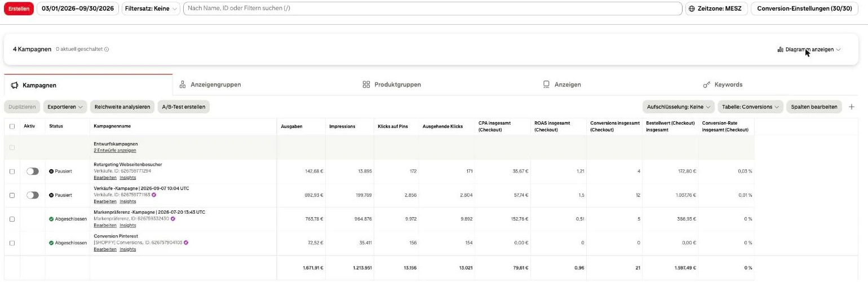
Task: Click Bearbeiten under Conversion Pinterest
Action: coord(105,249)
